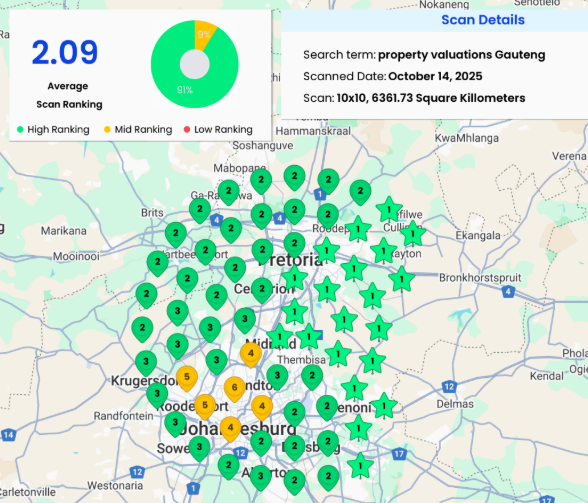
Task: Select the N17 highway shield
Action: point(399,454)
